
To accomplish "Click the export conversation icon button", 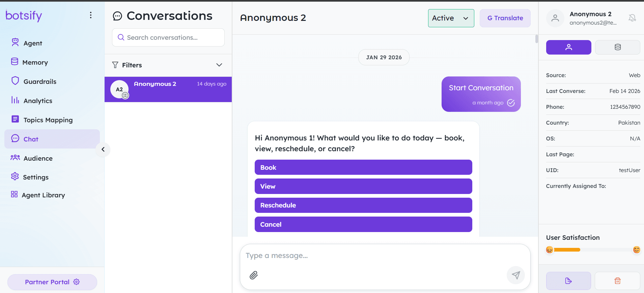I will 568,281.
